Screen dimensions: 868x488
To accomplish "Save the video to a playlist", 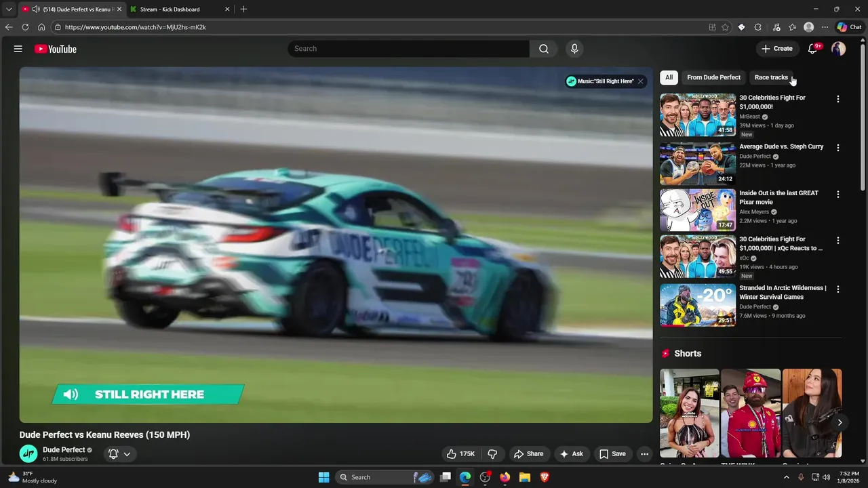I will pyautogui.click(x=612, y=454).
